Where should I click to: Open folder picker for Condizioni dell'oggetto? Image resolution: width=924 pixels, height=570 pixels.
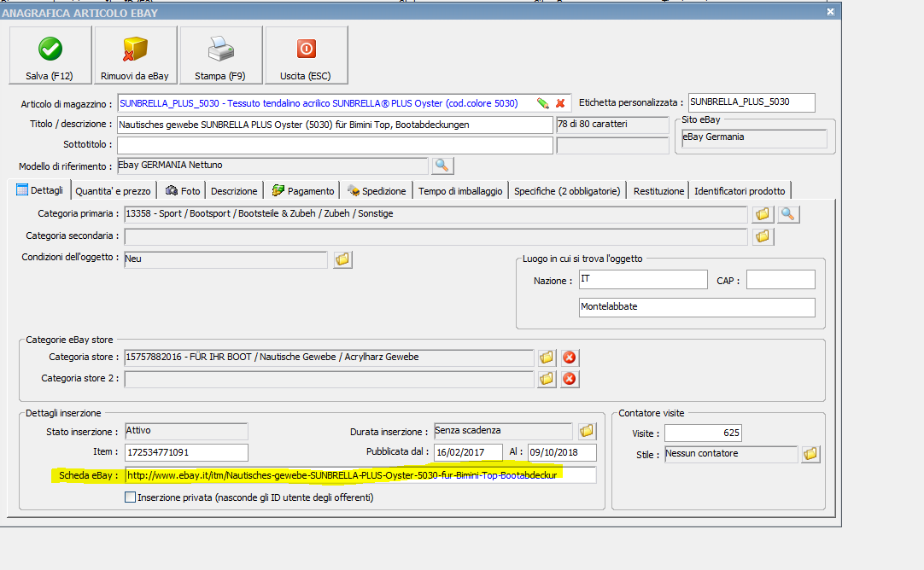coord(342,259)
